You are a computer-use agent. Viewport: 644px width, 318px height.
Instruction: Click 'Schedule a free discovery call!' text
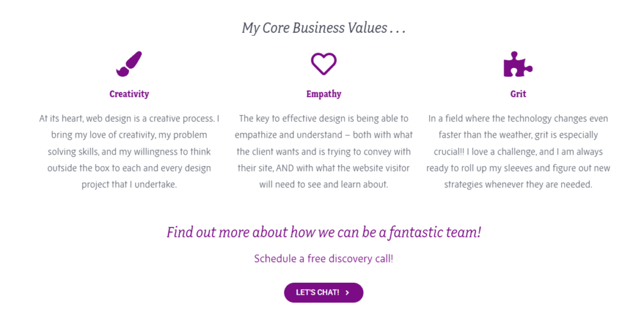point(324,259)
